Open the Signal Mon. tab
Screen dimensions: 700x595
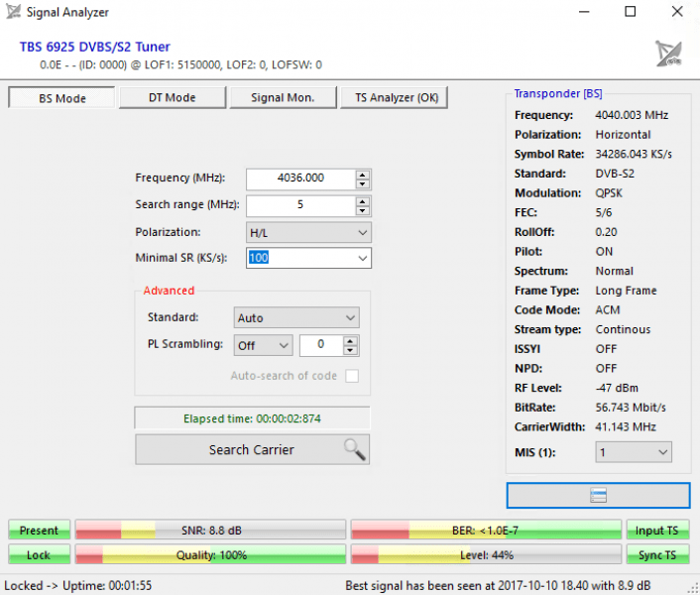point(283,98)
